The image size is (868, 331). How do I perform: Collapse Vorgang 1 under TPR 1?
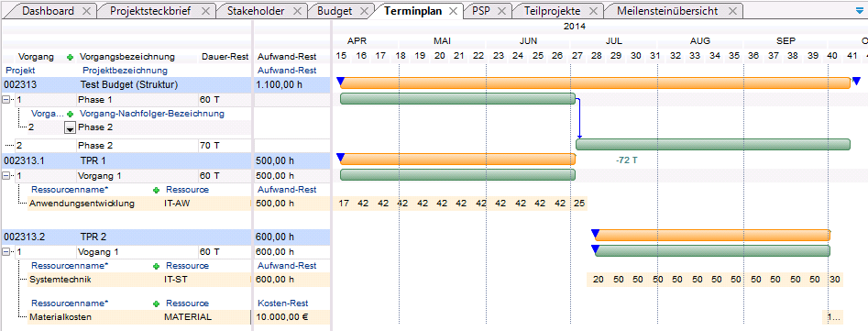[5, 176]
